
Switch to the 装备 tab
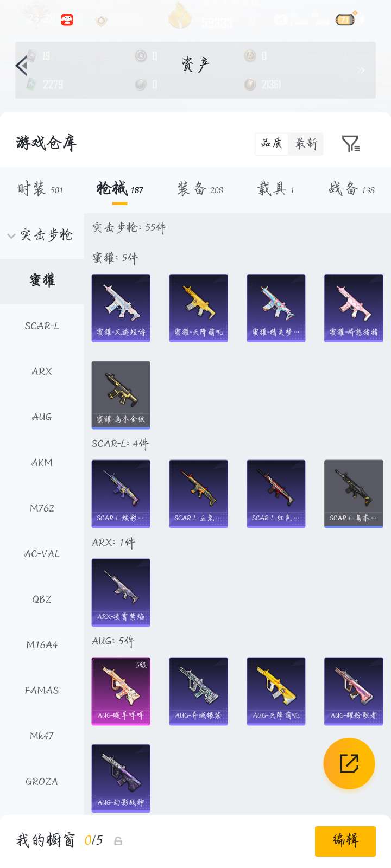(x=200, y=189)
